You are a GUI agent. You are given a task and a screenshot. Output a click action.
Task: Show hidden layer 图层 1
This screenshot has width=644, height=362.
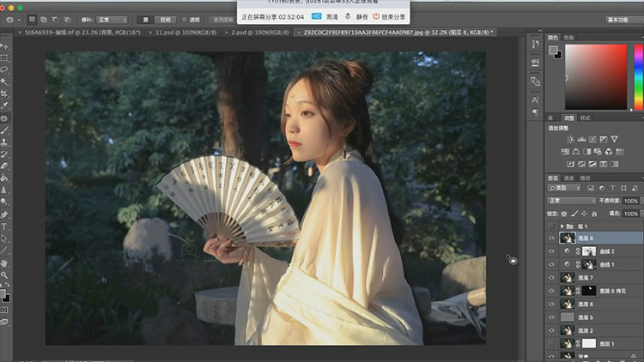pos(551,343)
